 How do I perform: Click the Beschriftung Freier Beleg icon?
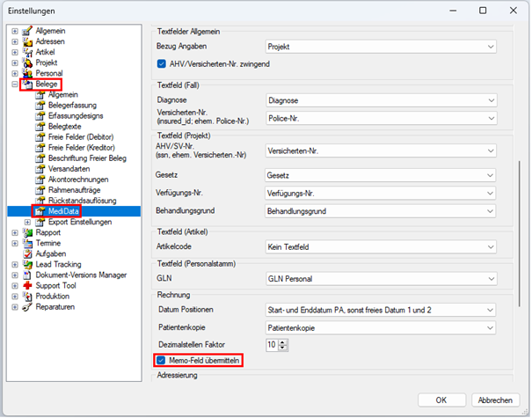tap(40, 158)
